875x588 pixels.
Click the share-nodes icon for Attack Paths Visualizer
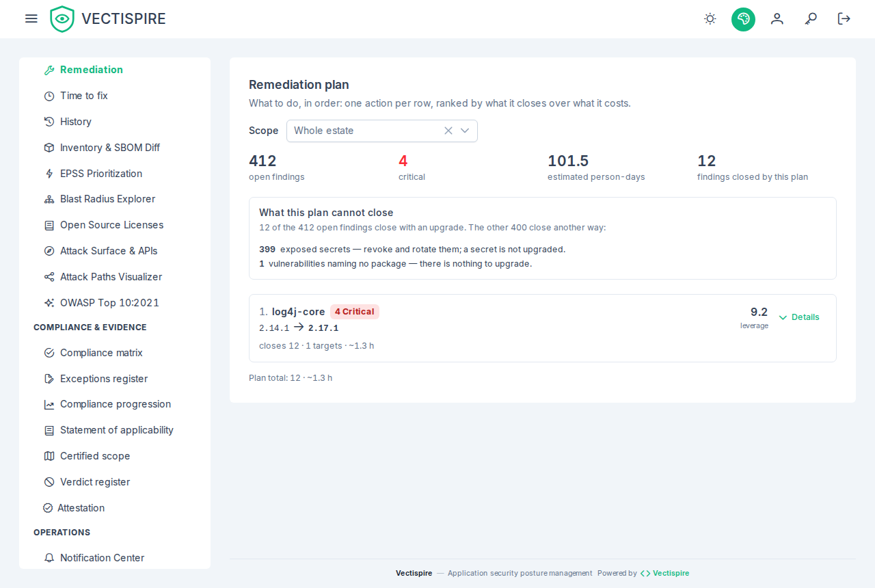49,277
